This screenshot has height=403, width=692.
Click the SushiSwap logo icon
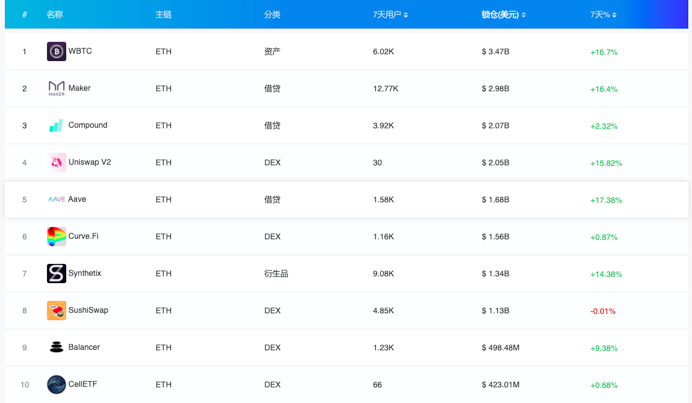[56, 310]
